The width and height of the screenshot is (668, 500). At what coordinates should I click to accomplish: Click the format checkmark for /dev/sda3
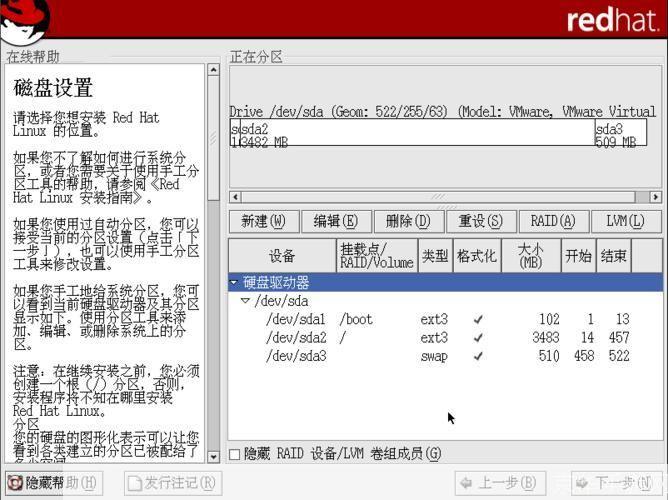point(478,356)
